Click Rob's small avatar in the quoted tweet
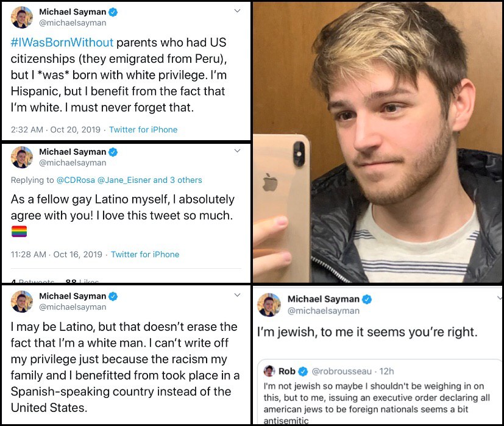 click(269, 371)
